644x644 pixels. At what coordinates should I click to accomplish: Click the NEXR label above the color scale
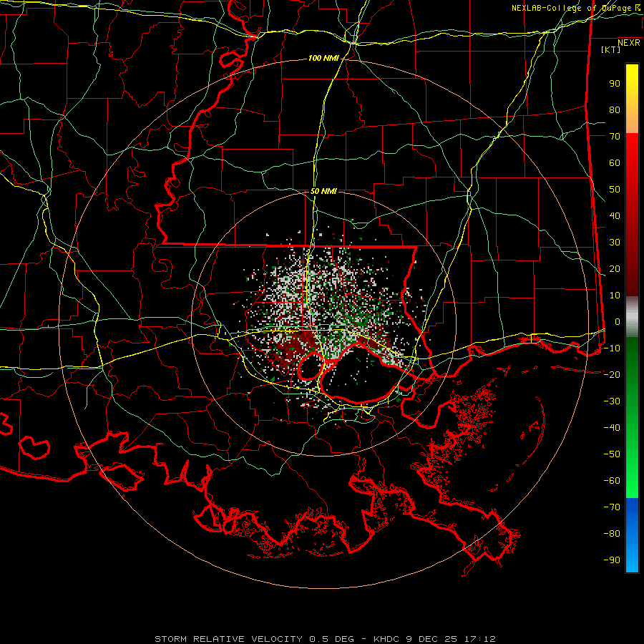click(628, 43)
